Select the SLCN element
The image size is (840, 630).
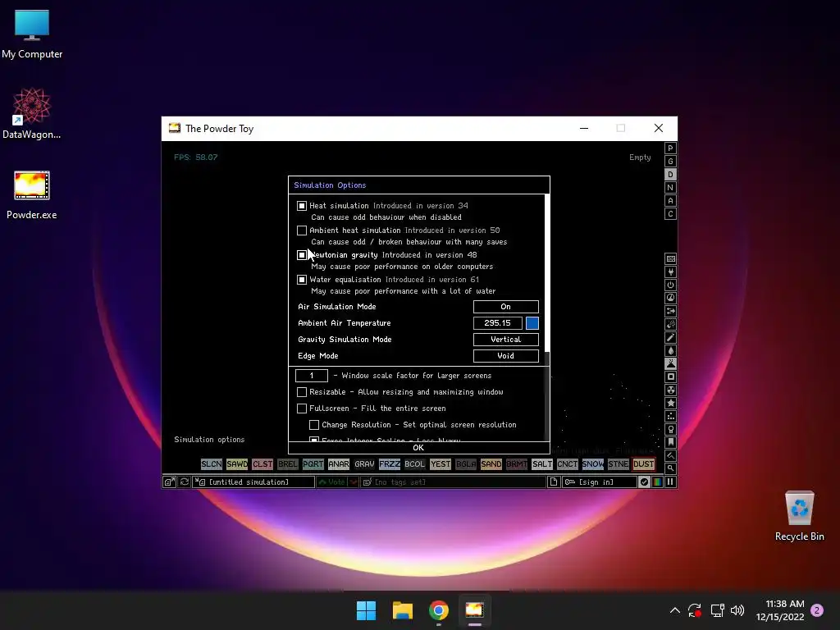click(211, 464)
